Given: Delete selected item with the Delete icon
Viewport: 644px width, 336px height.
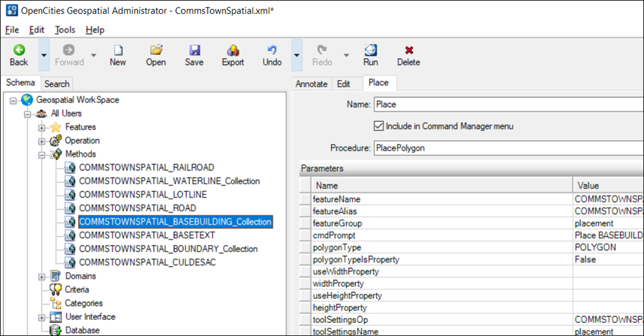Looking at the screenshot, I should point(408,54).
